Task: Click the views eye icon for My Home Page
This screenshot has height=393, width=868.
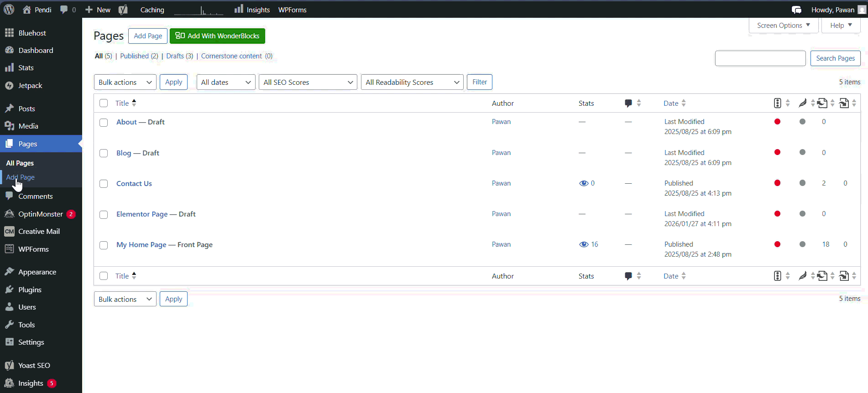Action: (x=584, y=244)
